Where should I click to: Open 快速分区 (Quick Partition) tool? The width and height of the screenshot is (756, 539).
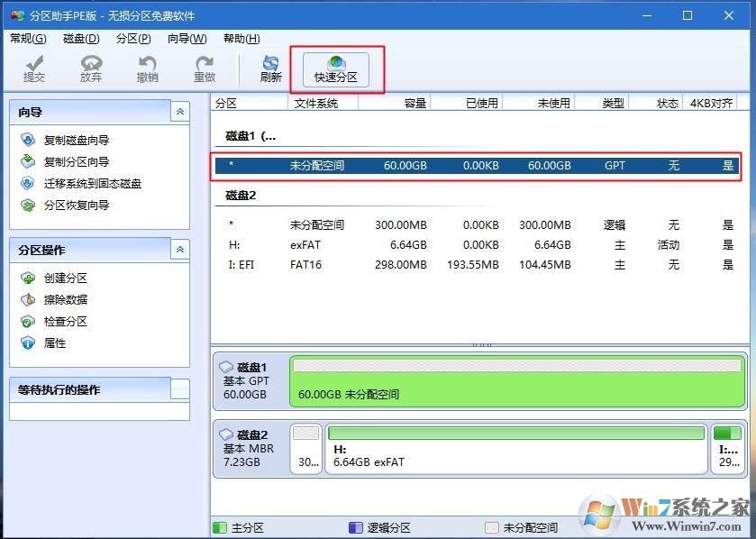pos(336,68)
